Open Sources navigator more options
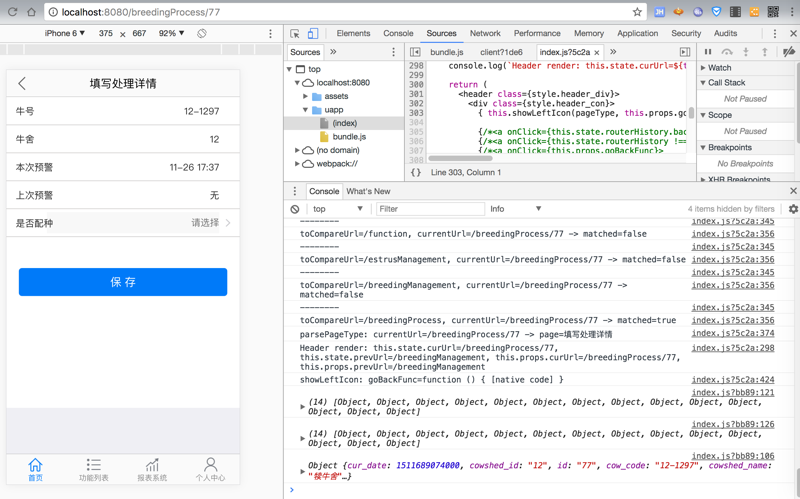The height and width of the screenshot is (499, 800). tap(393, 52)
